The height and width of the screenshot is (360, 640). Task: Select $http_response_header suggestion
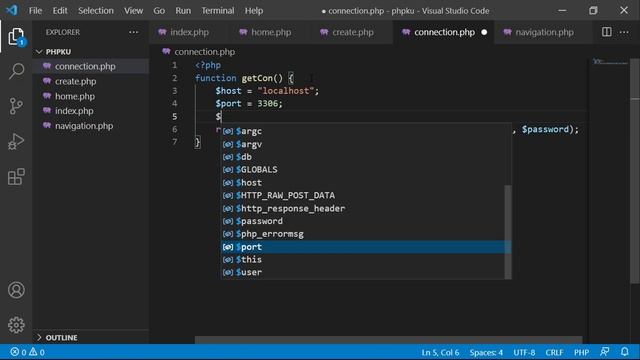click(363, 209)
